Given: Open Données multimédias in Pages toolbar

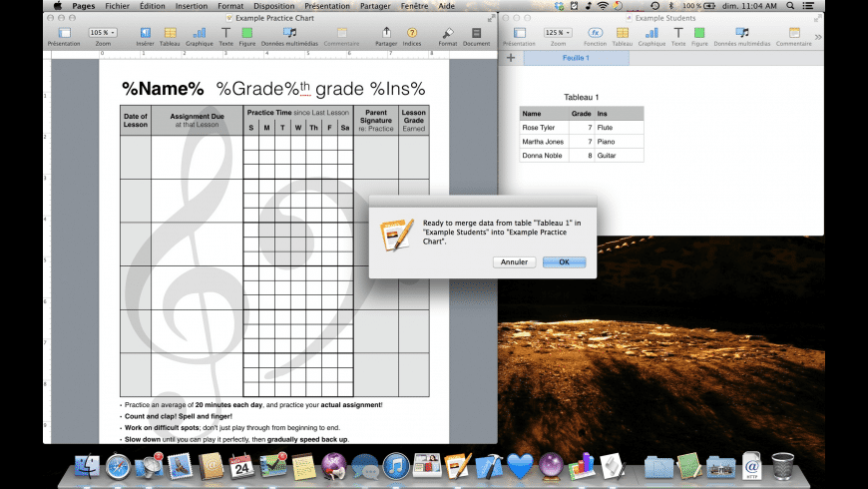Looking at the screenshot, I should click(289, 34).
